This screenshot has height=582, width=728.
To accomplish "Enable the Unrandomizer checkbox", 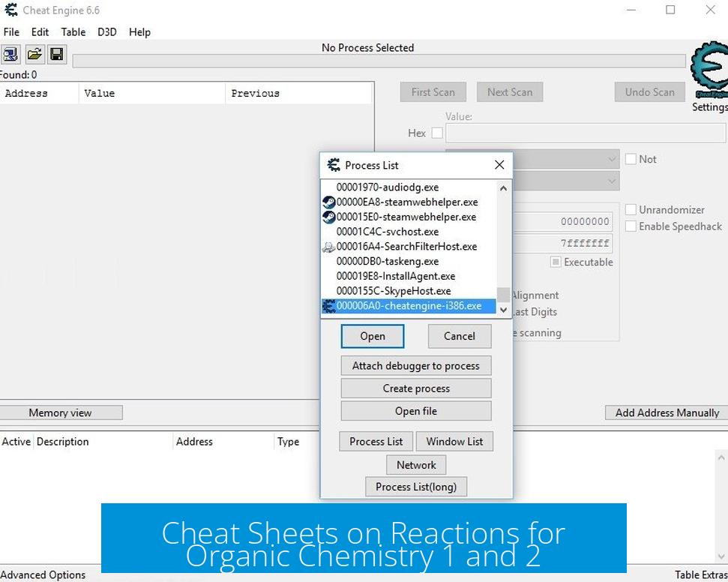I will (x=631, y=209).
